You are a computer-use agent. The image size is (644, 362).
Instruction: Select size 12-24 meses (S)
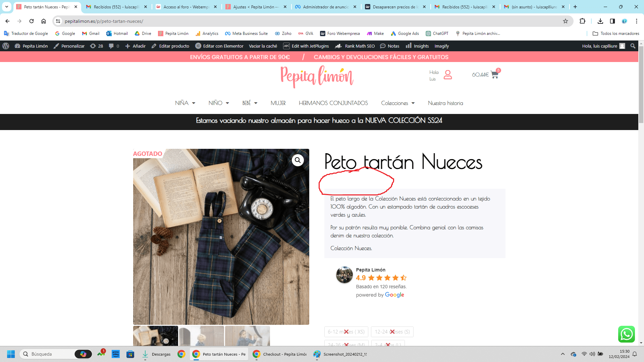click(x=392, y=332)
